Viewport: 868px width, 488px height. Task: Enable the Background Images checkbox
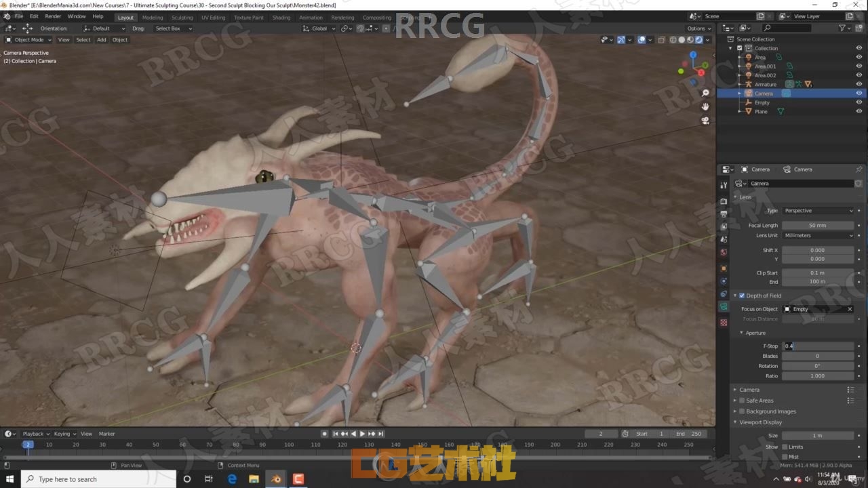point(742,411)
